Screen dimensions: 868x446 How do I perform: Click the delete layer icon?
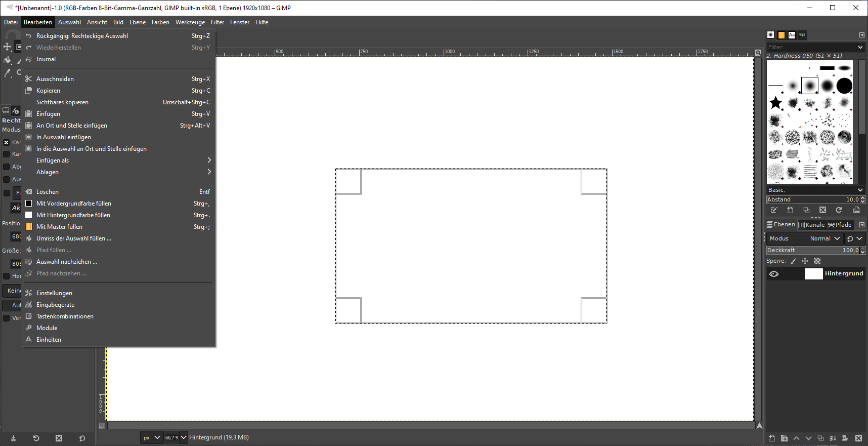[858, 438]
